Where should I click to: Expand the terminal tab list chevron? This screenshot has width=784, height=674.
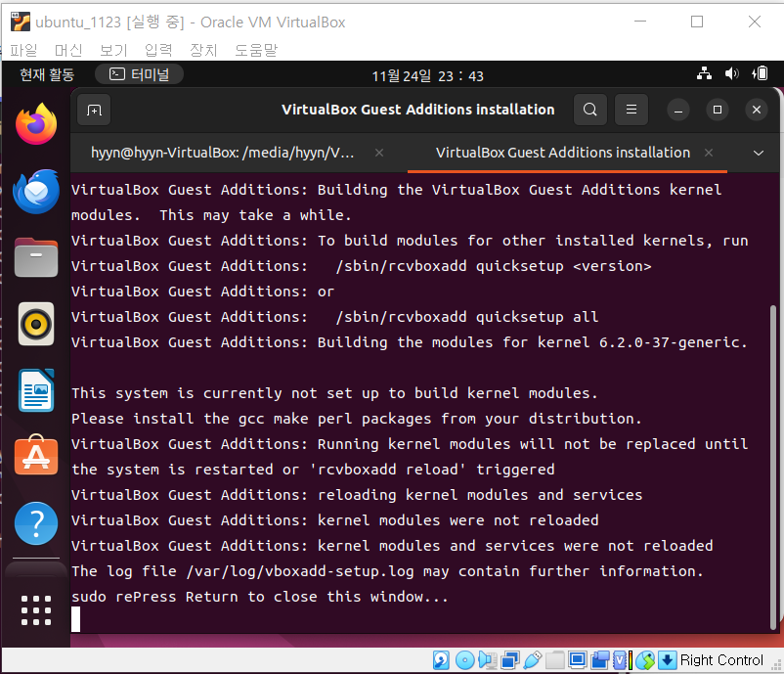tap(759, 154)
